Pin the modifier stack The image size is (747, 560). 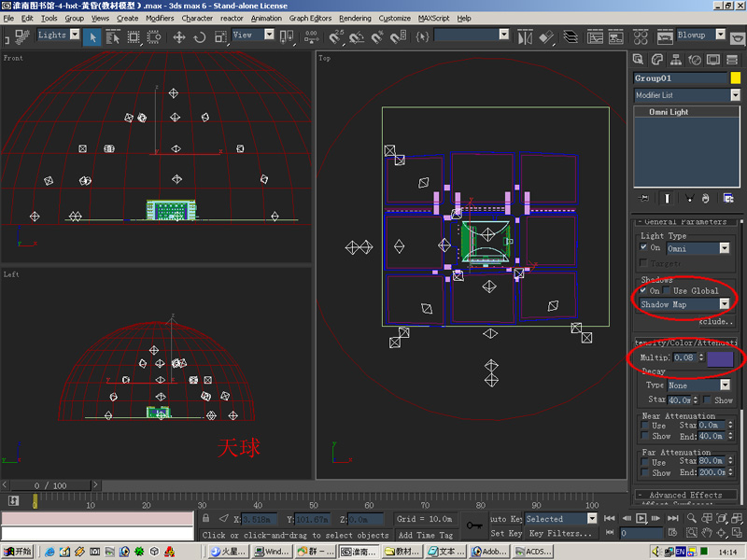(643, 198)
